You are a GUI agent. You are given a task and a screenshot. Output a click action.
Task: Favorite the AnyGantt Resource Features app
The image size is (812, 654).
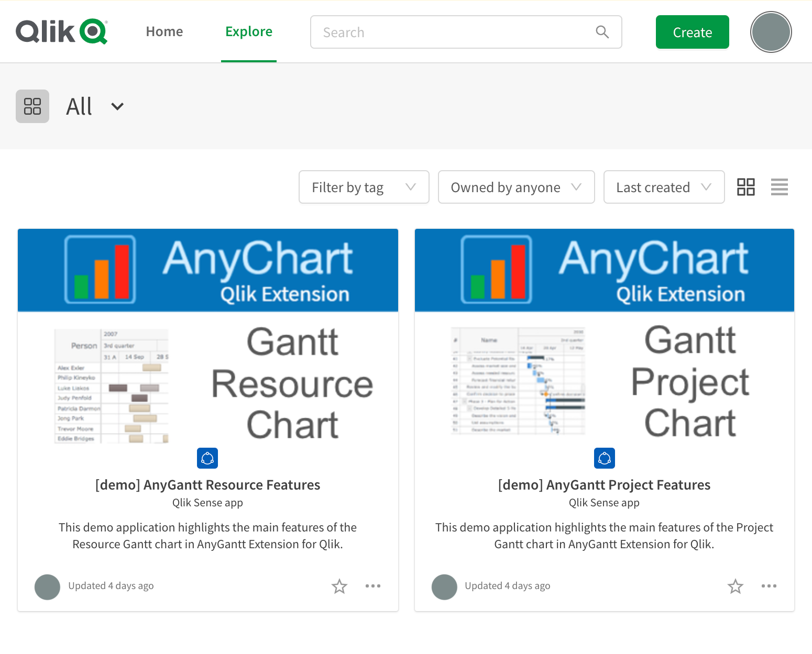pyautogui.click(x=339, y=586)
